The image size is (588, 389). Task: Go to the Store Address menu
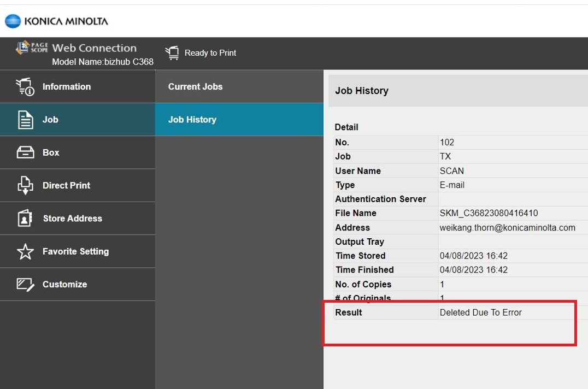(72, 219)
